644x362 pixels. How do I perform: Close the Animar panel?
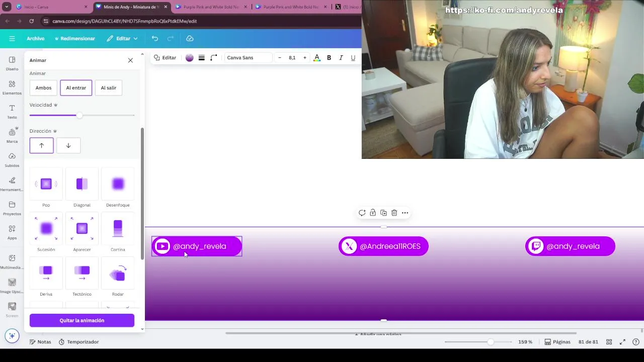click(130, 60)
